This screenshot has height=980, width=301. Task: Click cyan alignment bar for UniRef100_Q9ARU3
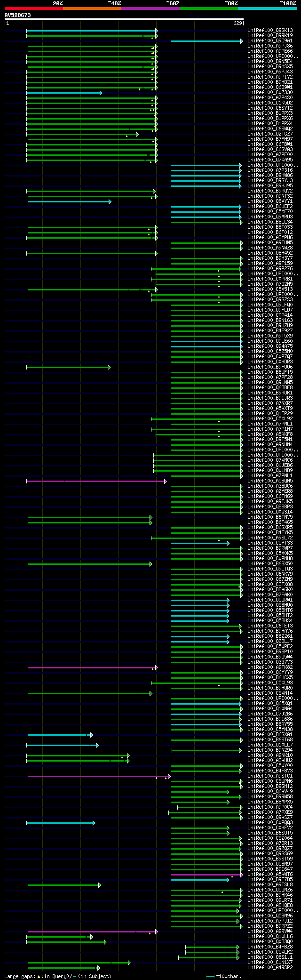tap(206, 217)
